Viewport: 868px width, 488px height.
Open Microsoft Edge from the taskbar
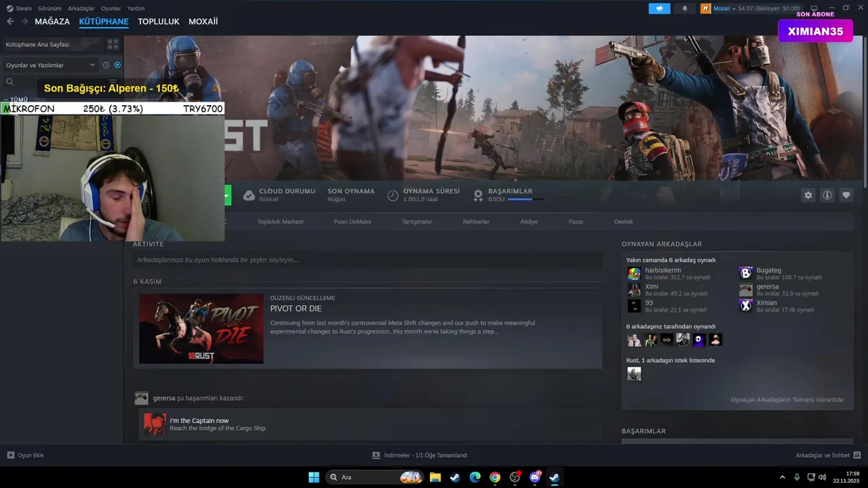coord(475,477)
